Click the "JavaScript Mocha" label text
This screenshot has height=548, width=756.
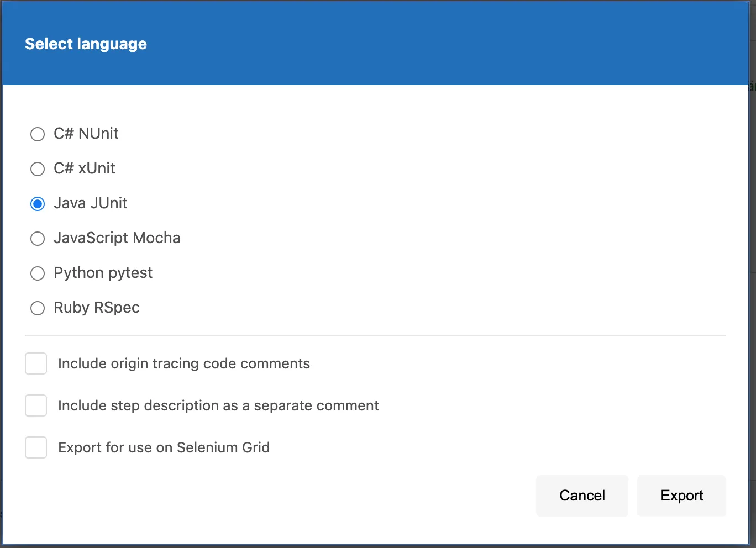click(x=117, y=238)
